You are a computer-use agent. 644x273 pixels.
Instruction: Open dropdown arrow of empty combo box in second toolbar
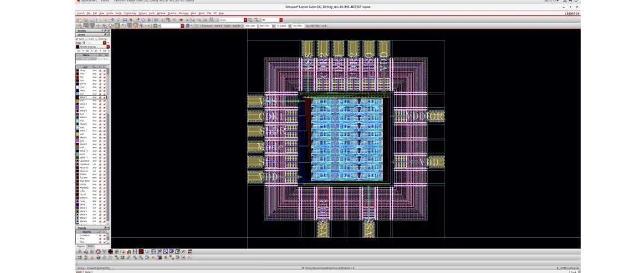point(182,26)
